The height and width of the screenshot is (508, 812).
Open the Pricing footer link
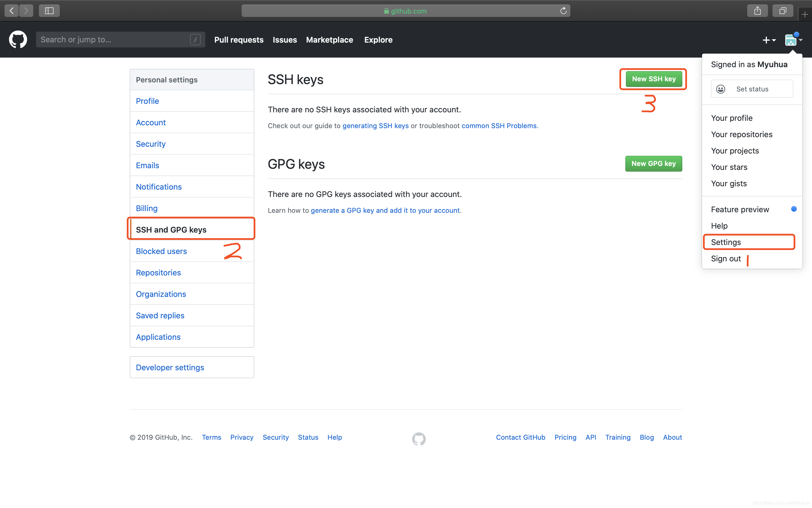[x=565, y=437]
